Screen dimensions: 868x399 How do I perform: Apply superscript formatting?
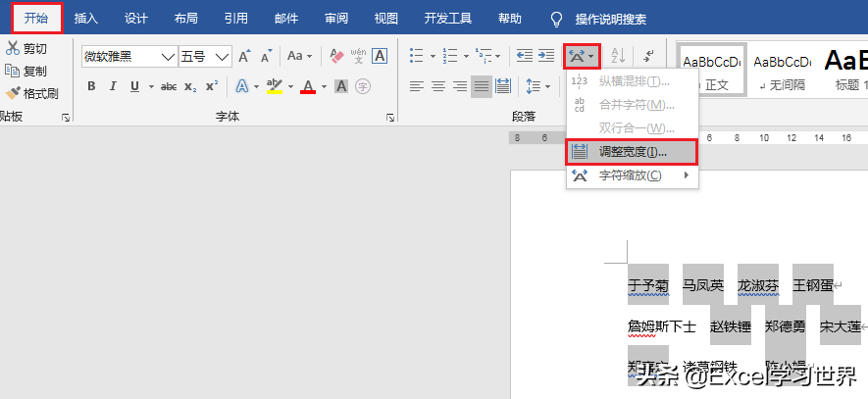pos(212,86)
